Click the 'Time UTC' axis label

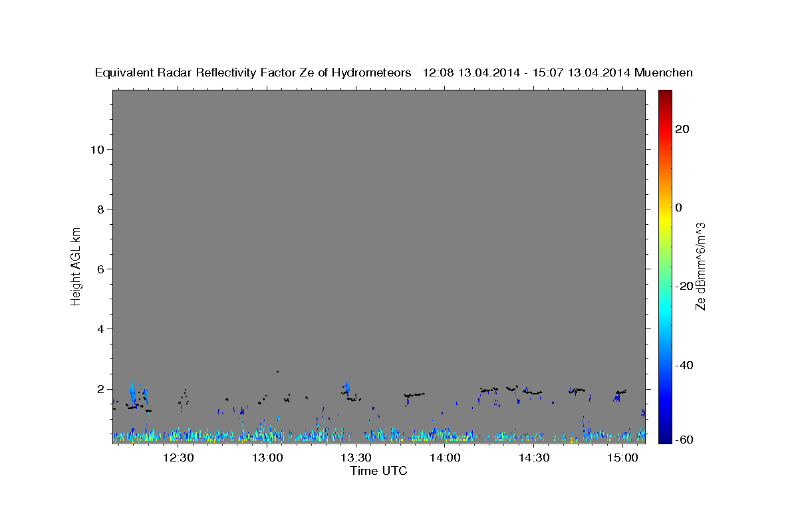click(378, 471)
